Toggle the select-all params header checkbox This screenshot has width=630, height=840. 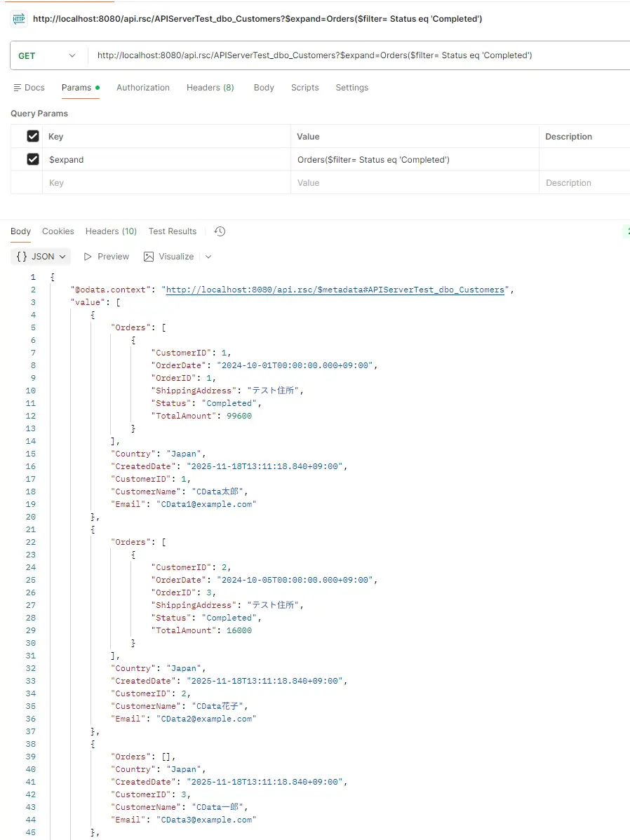pyautogui.click(x=32, y=136)
